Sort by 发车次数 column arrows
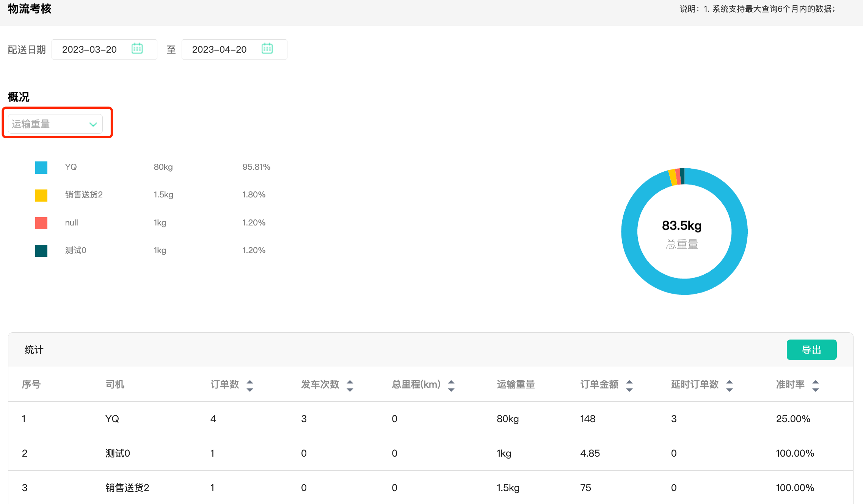 click(350, 385)
